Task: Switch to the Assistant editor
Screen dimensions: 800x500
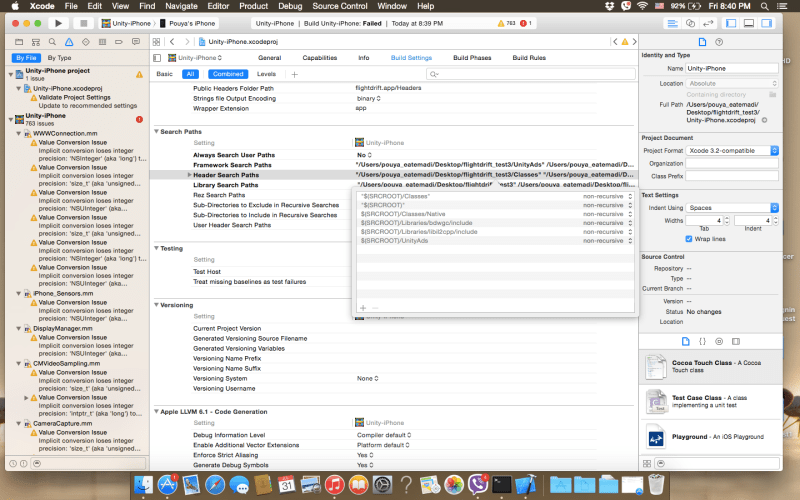Action: click(690, 23)
